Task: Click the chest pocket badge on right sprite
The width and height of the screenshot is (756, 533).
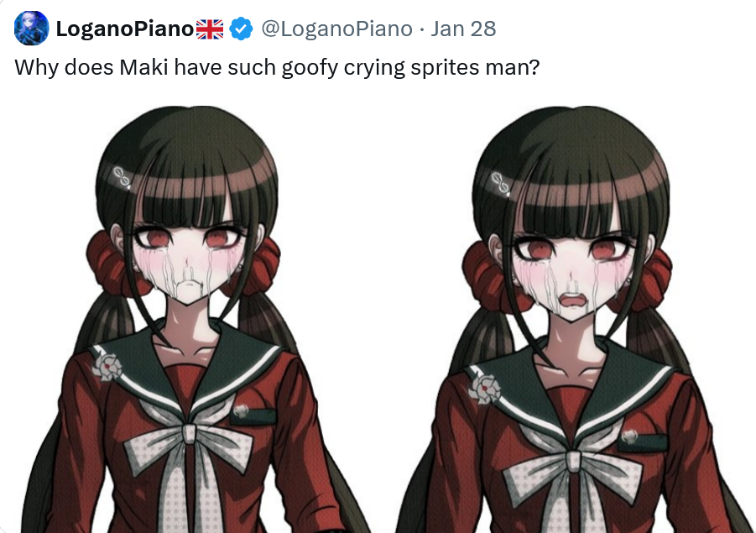Action: pyautogui.click(x=629, y=436)
